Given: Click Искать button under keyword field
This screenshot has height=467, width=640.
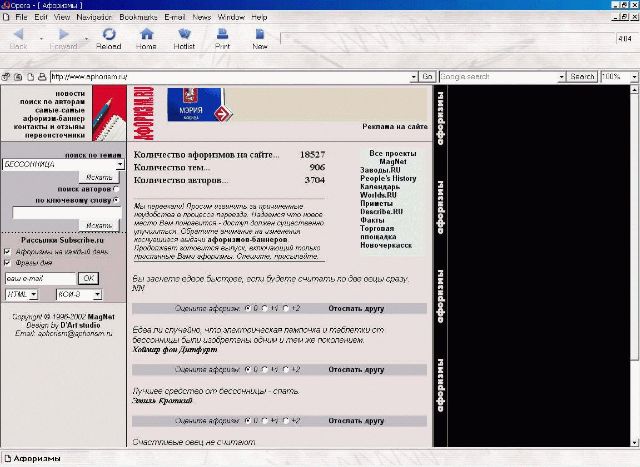Looking at the screenshot, I should pyautogui.click(x=99, y=225).
